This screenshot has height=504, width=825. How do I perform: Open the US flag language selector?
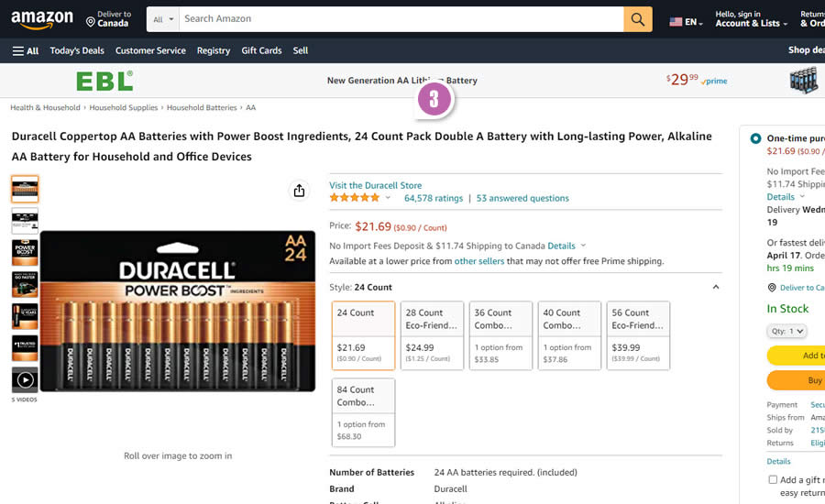click(x=686, y=21)
